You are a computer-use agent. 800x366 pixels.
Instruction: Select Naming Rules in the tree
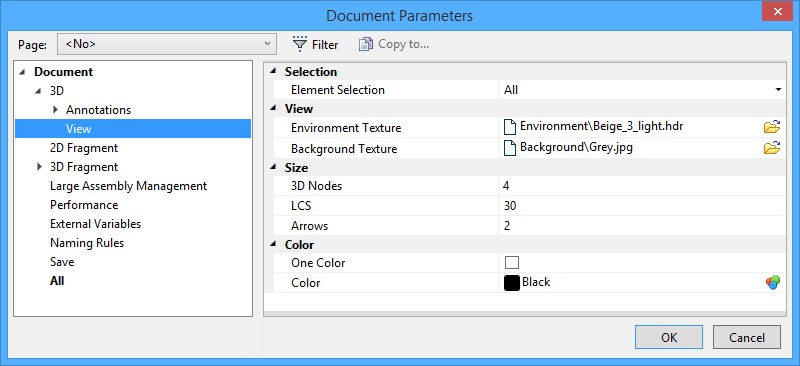(87, 243)
